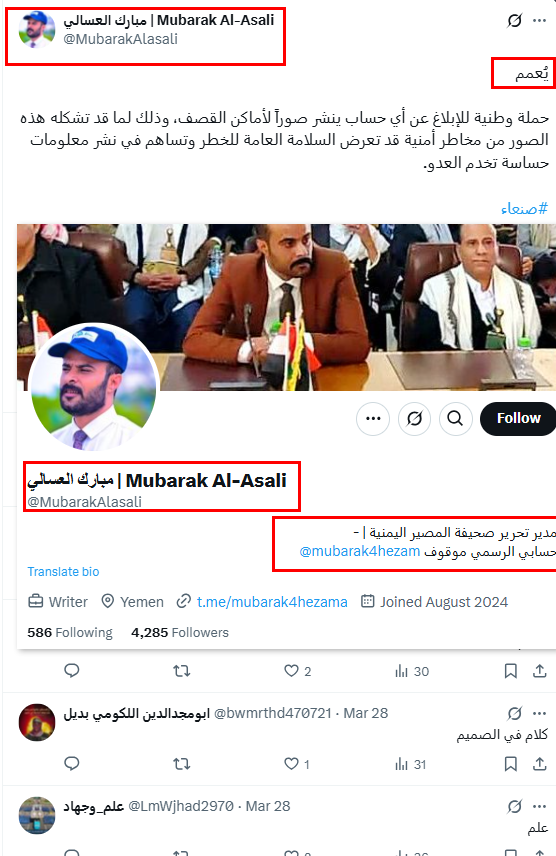Screen dimensions: 556x856
Task: Click the Follow button on the profile card
Action: pyautogui.click(x=518, y=419)
